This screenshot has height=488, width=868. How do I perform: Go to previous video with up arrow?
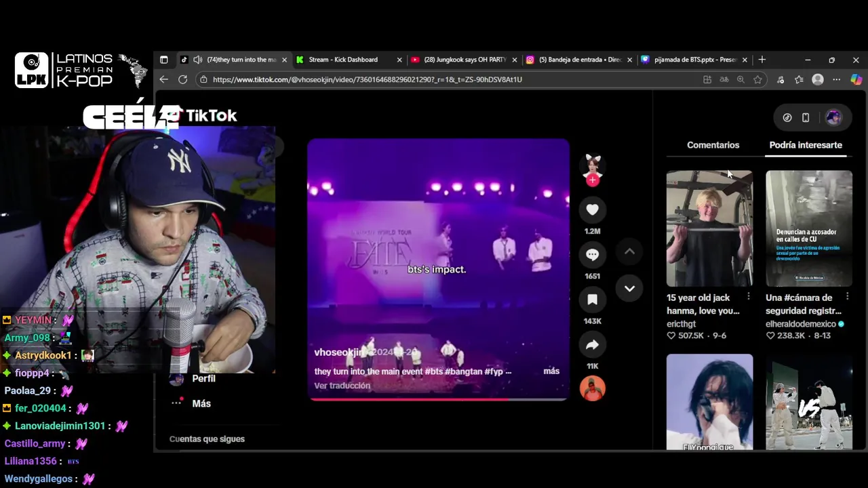pos(629,251)
